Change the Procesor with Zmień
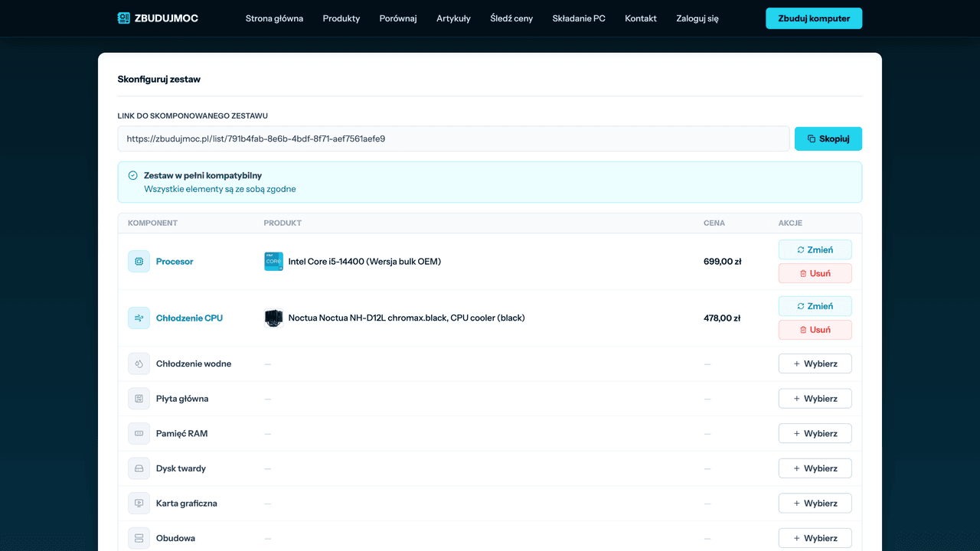Viewport: 980px width, 551px height. pyautogui.click(x=815, y=249)
